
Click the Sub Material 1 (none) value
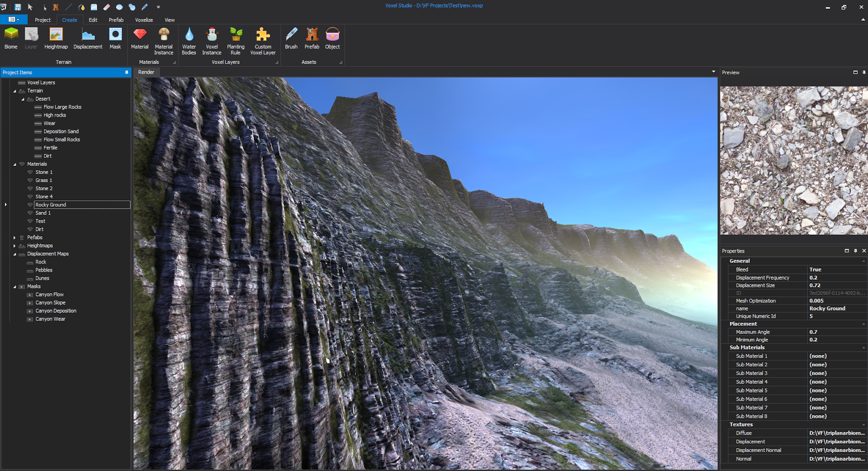(x=837, y=356)
